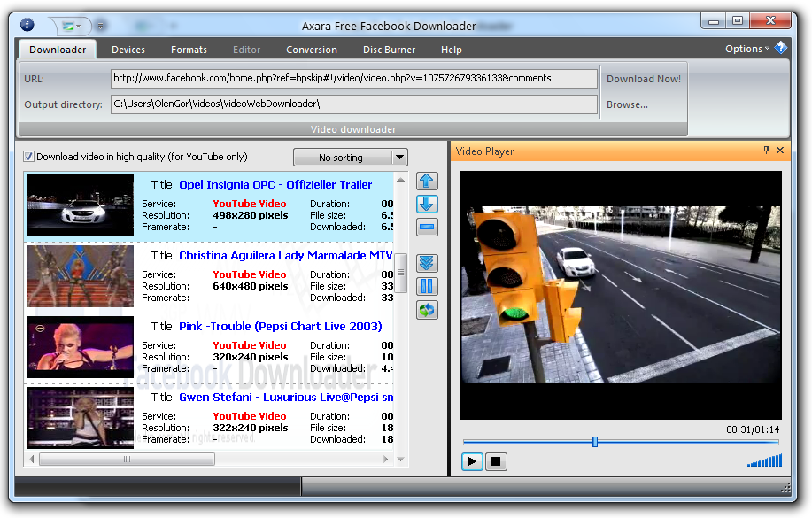The height and width of the screenshot is (518, 812).
Task: Click the pause downloads icon
Action: pyautogui.click(x=427, y=286)
